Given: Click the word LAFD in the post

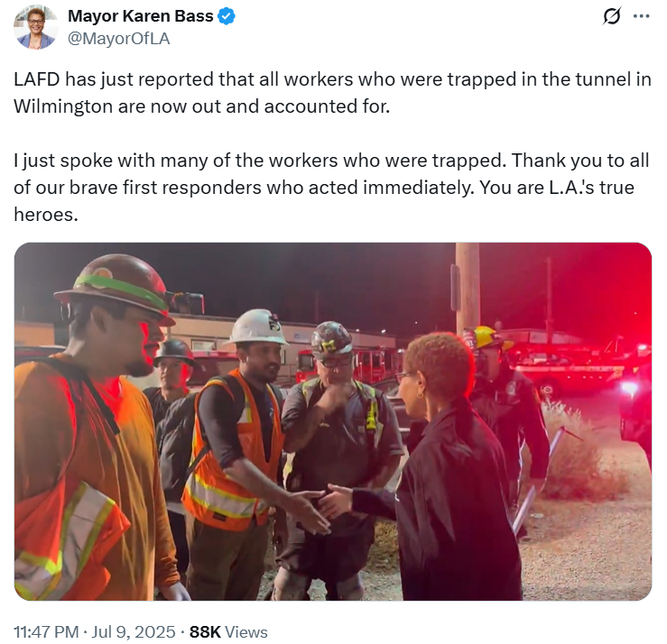Looking at the screenshot, I should click(37, 79).
